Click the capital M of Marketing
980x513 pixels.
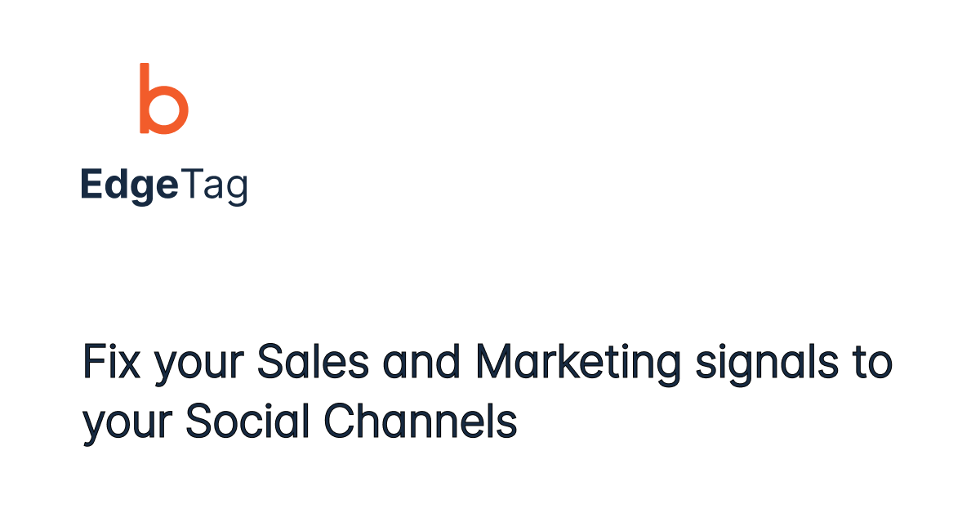(493, 363)
